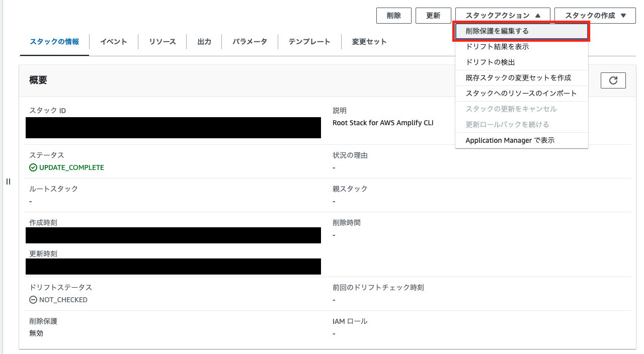Click the 削除 button
Viewport: 644px width, 354px height.
click(394, 16)
